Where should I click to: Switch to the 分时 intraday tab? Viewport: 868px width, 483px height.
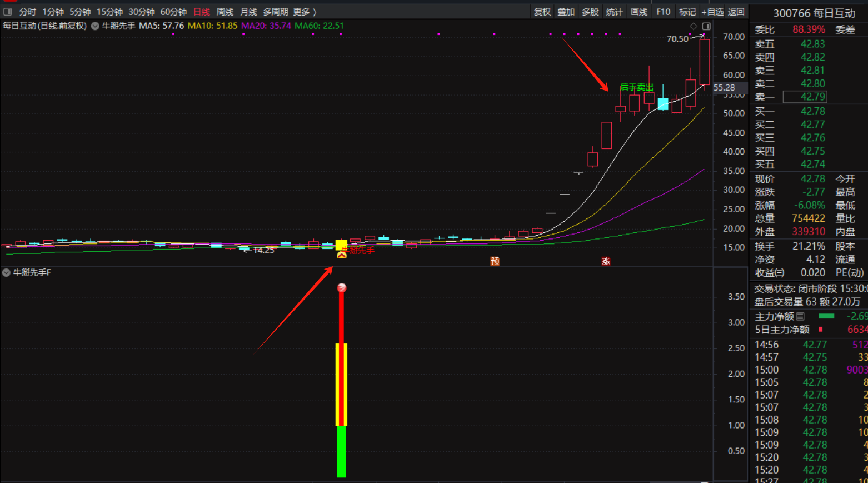pos(27,12)
